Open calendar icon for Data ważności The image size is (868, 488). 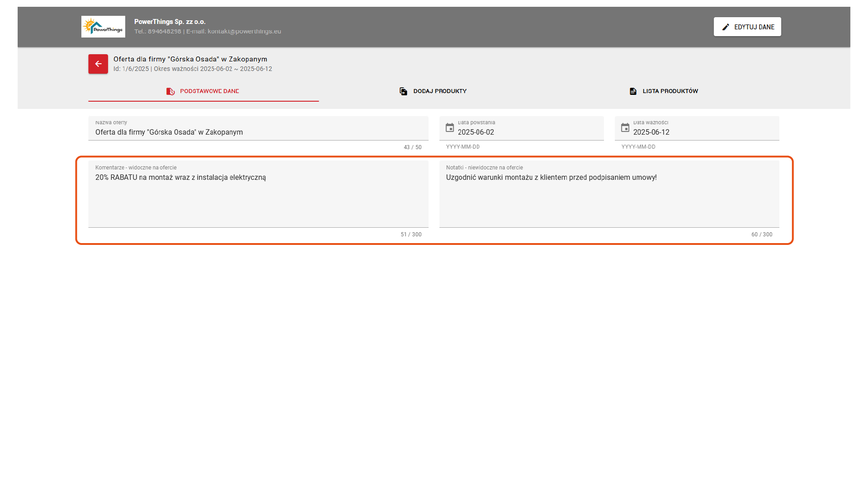pos(625,128)
